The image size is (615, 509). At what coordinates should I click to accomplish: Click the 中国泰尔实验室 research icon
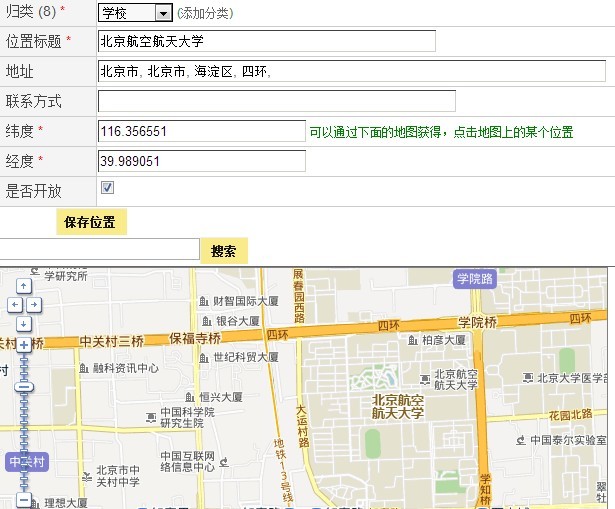(x=521, y=440)
